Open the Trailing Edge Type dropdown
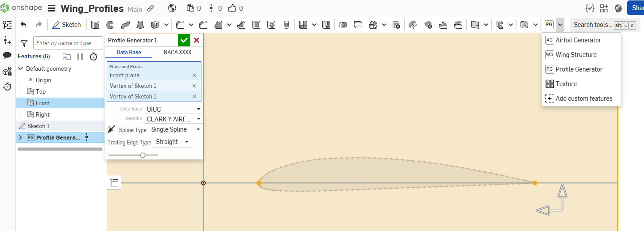 [x=173, y=142]
